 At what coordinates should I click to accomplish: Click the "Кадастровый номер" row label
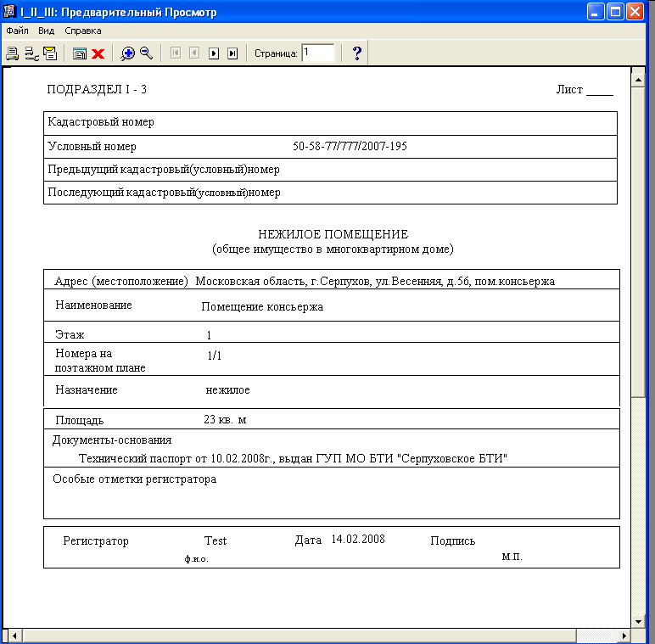point(101,122)
